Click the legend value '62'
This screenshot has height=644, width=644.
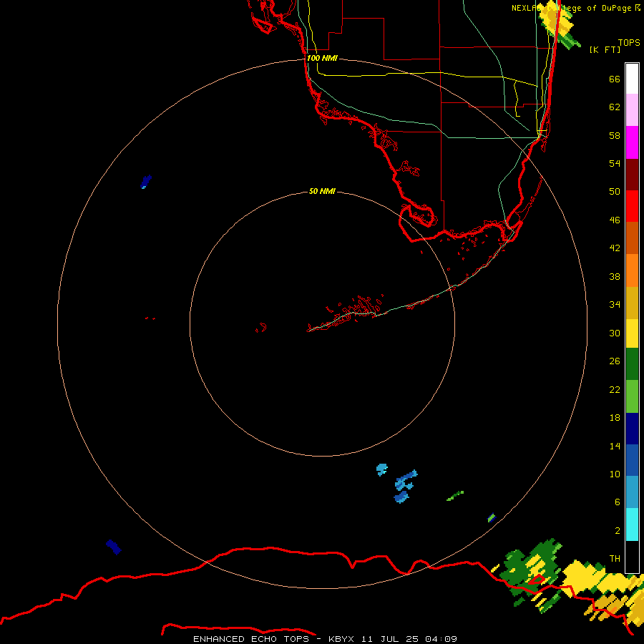coord(615,107)
